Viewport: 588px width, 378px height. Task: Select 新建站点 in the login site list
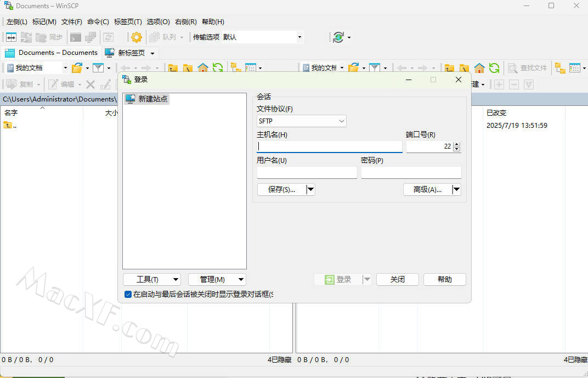click(x=146, y=99)
